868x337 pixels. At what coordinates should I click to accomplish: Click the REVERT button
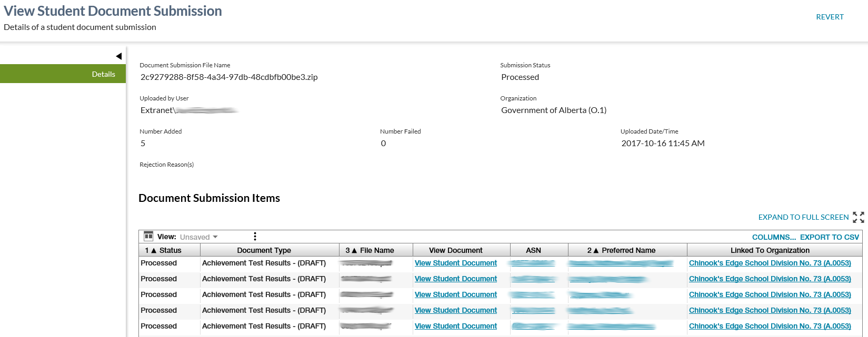click(x=830, y=17)
